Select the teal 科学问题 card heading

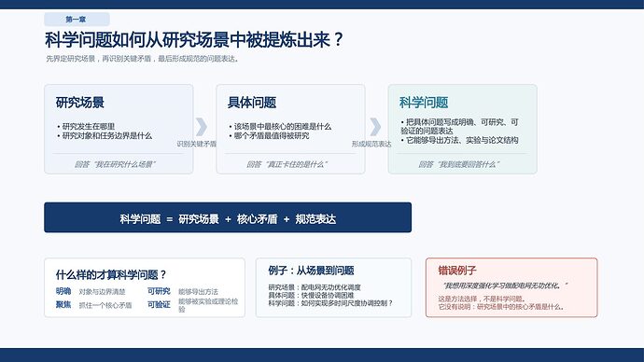click(424, 103)
